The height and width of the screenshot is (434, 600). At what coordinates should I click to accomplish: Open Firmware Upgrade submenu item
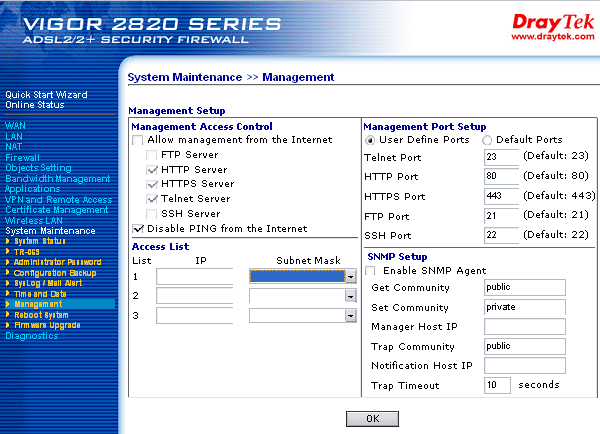(47, 325)
